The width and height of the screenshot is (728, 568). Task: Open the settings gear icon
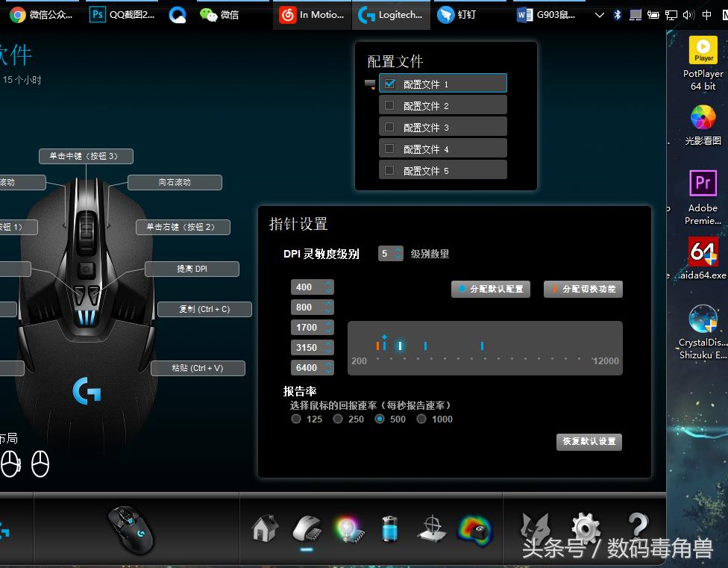point(586,527)
